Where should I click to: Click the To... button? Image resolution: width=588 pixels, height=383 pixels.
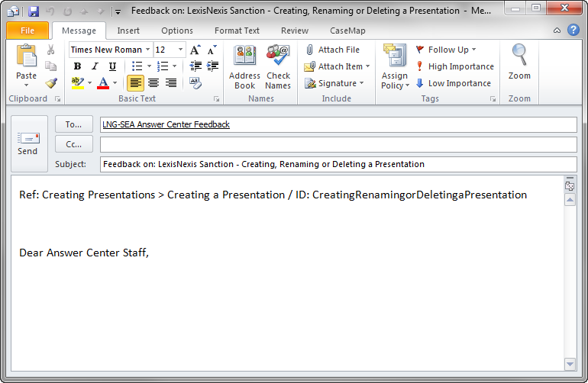(x=74, y=124)
